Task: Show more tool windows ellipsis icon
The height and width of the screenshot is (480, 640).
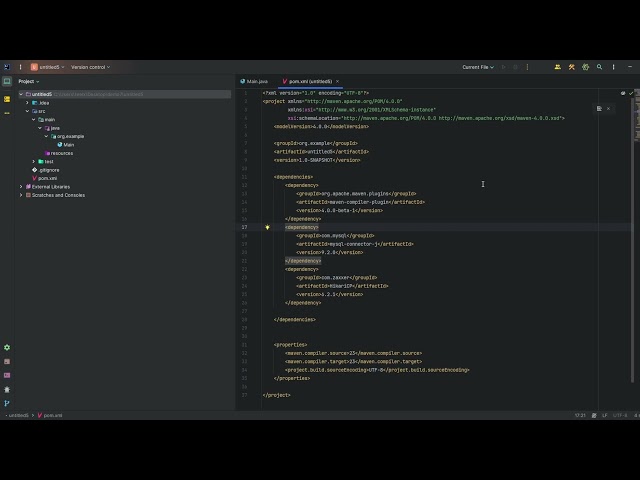Action: pos(7,113)
